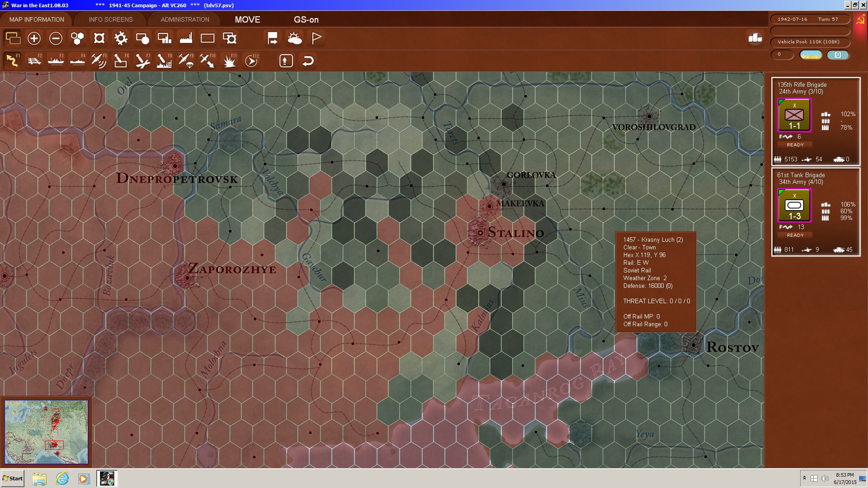The image size is (868, 488).
Task: Click the minimap overview in the corner
Action: [x=47, y=432]
